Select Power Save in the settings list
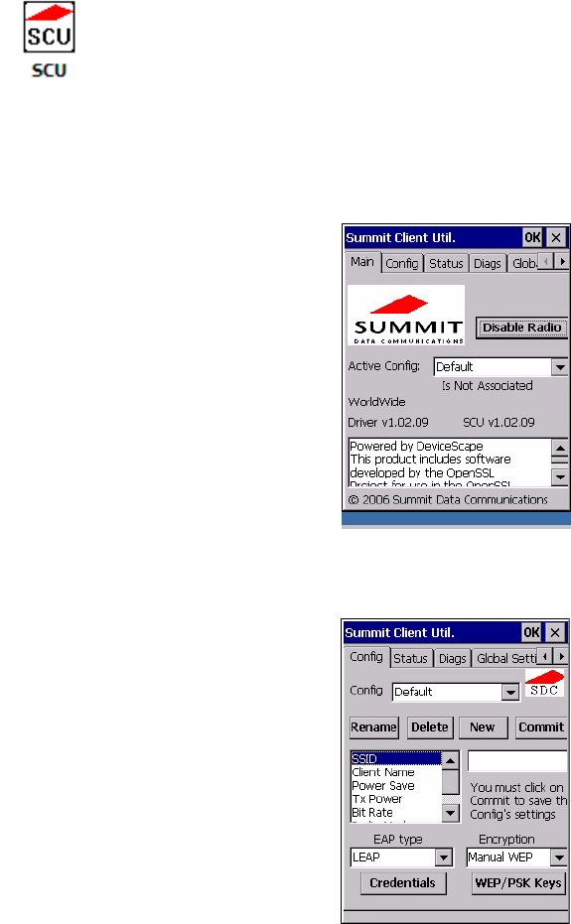 (x=383, y=785)
